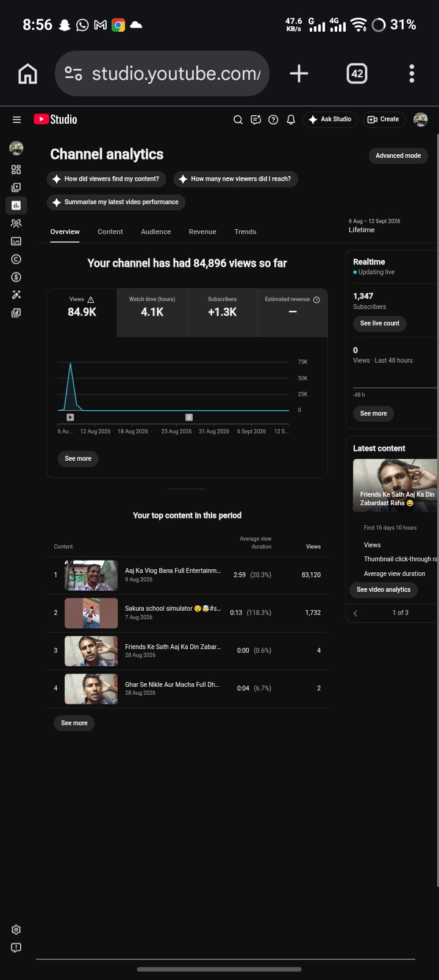
Task: Go to Dashboard in the sidebar
Action: click(16, 169)
